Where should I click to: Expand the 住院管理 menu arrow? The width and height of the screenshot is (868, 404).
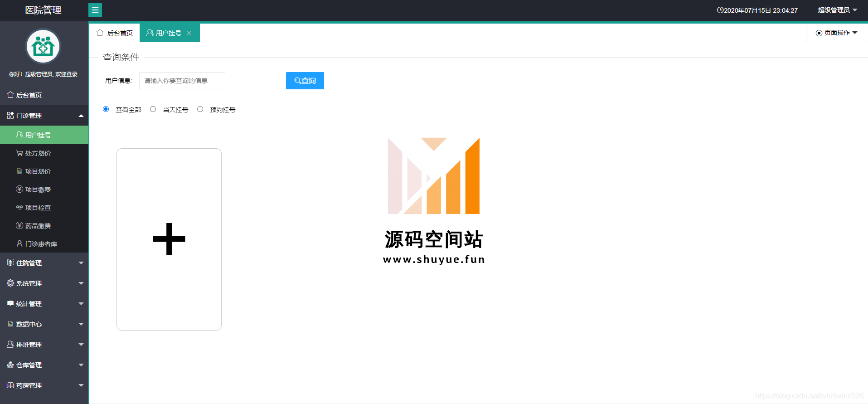pyautogui.click(x=81, y=263)
